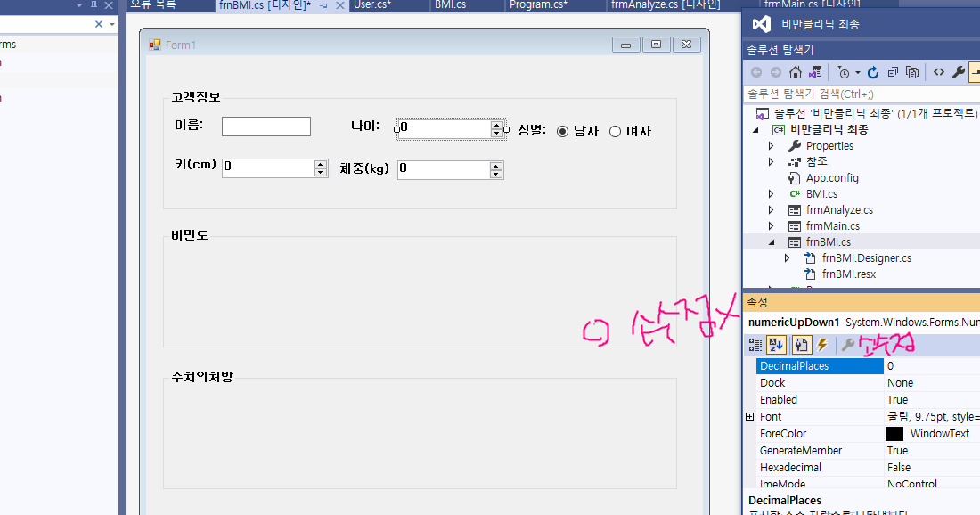Viewport: 980px width, 515px height.
Task: Open dropdown arrow beside the clock filter icon
Action: [857, 72]
